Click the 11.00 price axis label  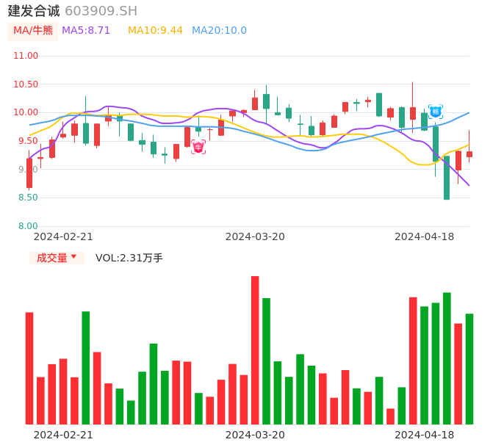pyautogui.click(x=26, y=56)
